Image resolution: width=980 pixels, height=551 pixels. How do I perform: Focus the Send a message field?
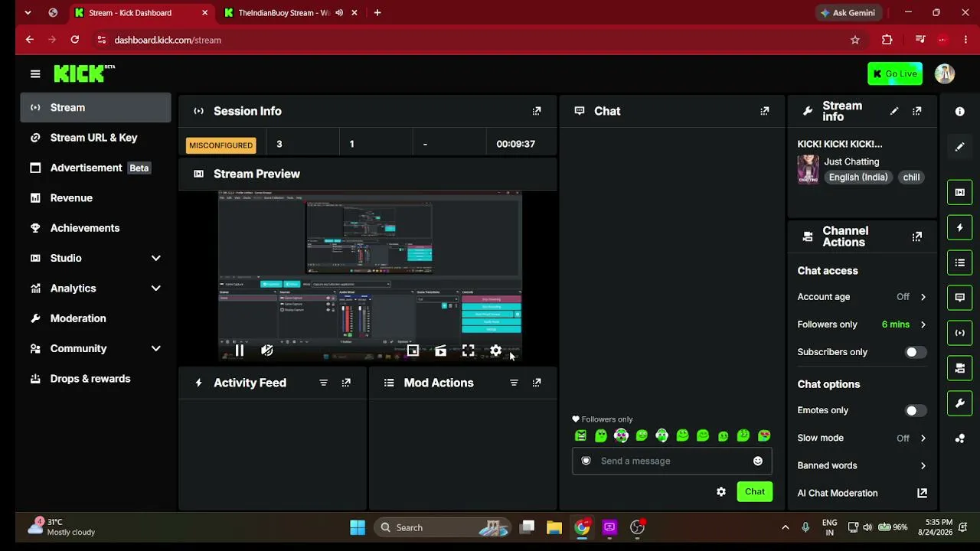click(x=671, y=461)
